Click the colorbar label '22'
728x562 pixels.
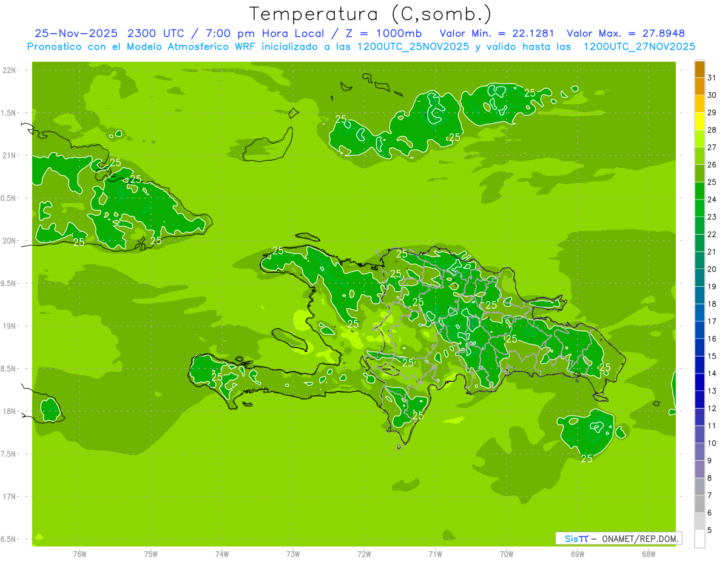[712, 234]
